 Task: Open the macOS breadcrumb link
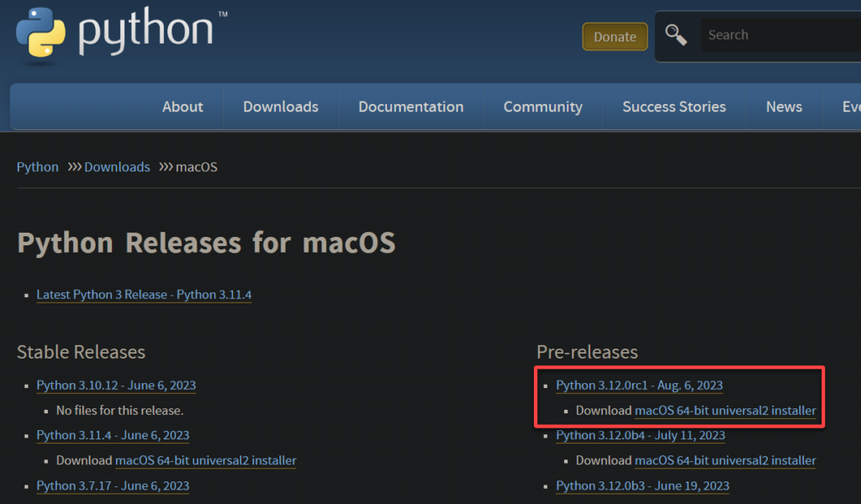click(196, 166)
